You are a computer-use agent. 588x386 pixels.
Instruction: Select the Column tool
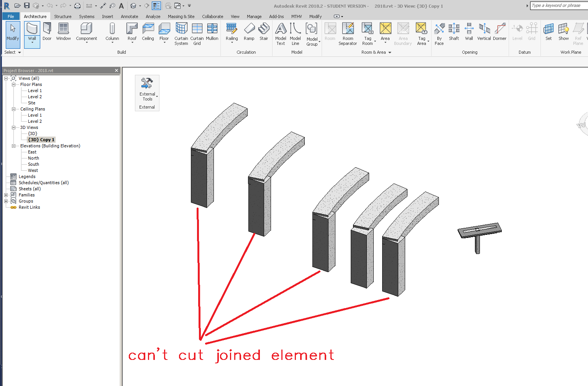click(x=112, y=32)
